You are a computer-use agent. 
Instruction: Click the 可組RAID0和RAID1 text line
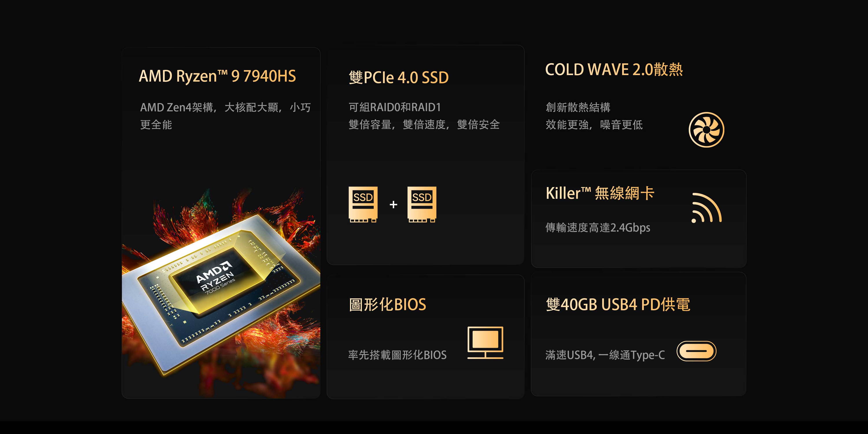point(395,107)
